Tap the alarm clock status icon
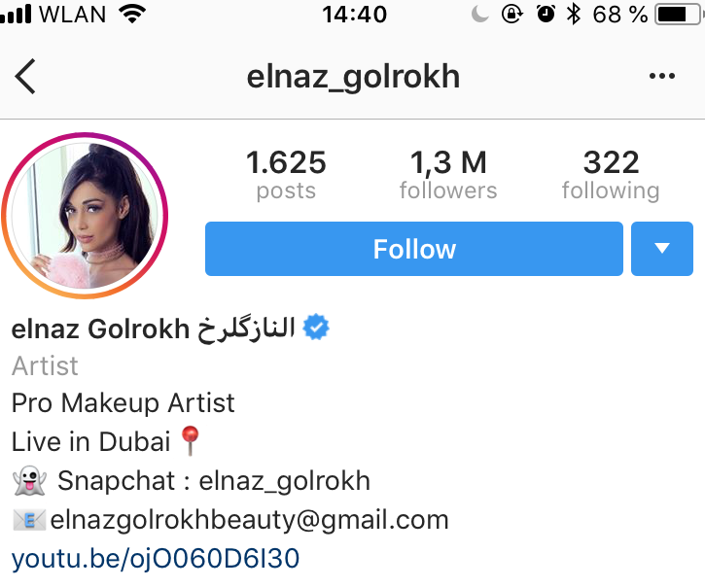This screenshot has width=705, height=588. point(546,14)
